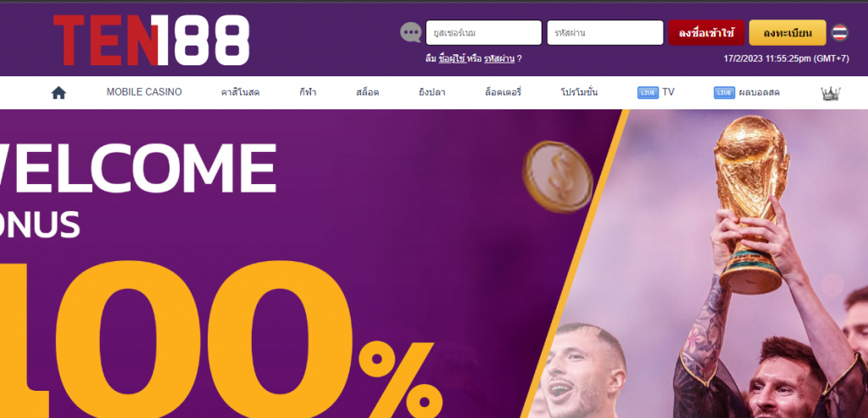The width and height of the screenshot is (868, 418).
Task: Open the คาสิโนสด menu item
Action: [240, 92]
